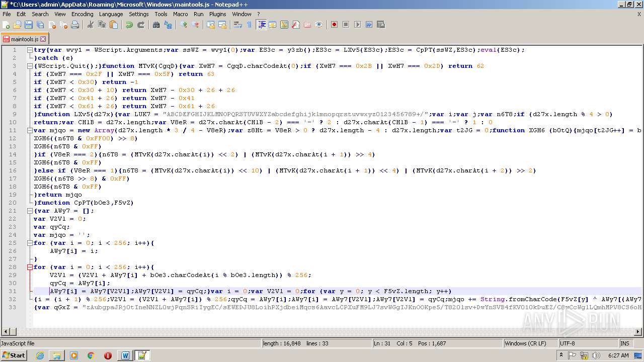
Task: Open the Plugins menu
Action: point(217,14)
